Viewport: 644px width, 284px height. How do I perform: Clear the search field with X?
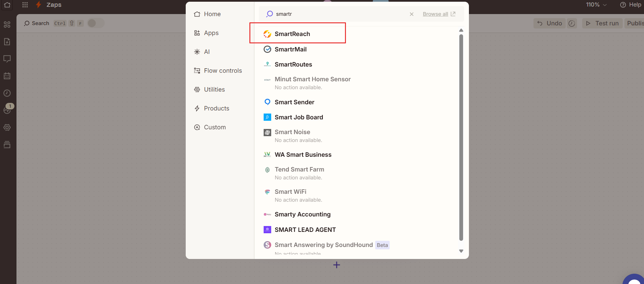click(x=412, y=14)
